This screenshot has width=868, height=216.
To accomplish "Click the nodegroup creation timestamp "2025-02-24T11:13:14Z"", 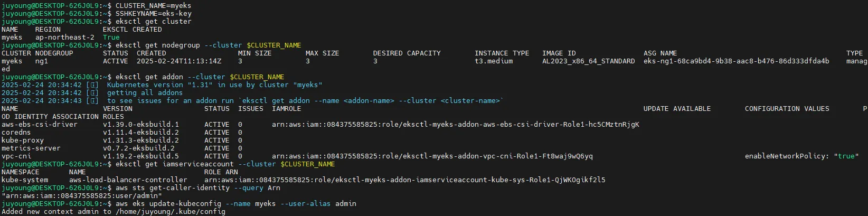I will pyautogui.click(x=179, y=61).
